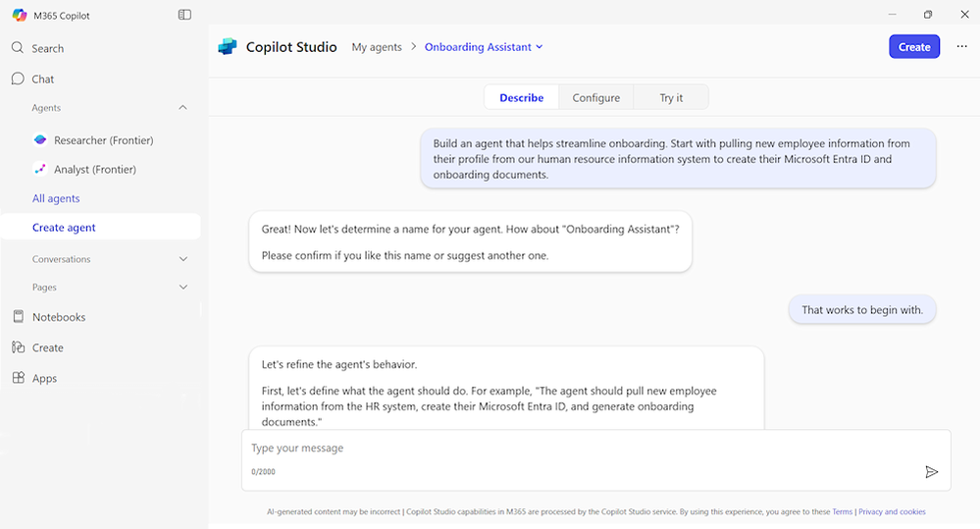The image size is (980, 529).
Task: Click the Create icon in sidebar
Action: click(18, 347)
